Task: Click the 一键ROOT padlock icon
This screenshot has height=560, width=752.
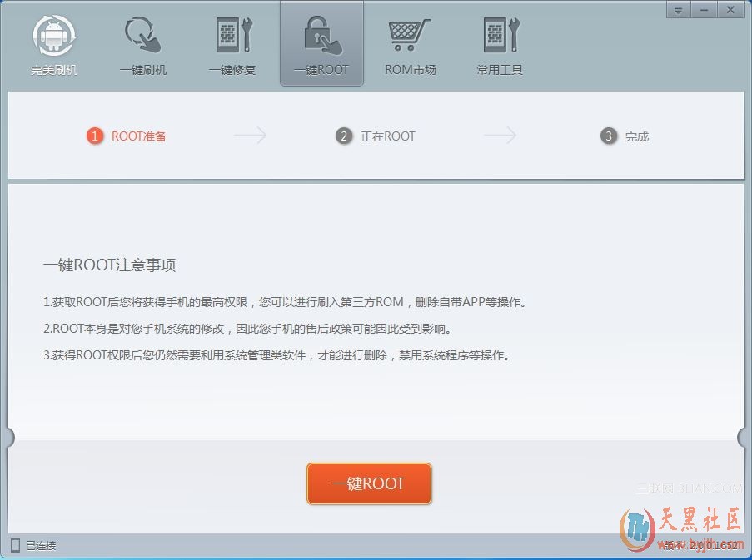Action: (x=321, y=36)
